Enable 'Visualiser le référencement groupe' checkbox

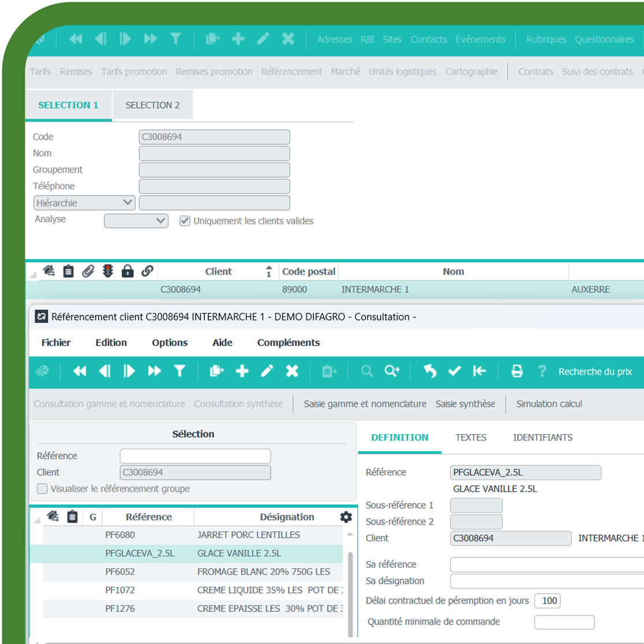click(42, 489)
